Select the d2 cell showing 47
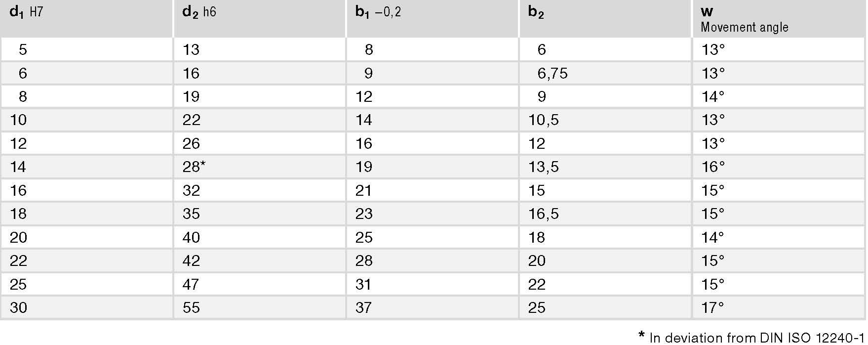The image size is (868, 345). pos(259,284)
